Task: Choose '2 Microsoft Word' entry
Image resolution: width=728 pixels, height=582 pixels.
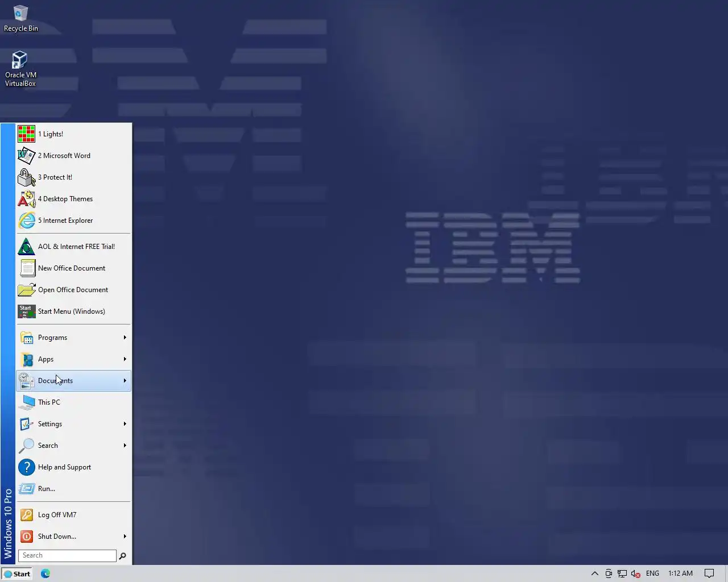Action: pyautogui.click(x=74, y=156)
